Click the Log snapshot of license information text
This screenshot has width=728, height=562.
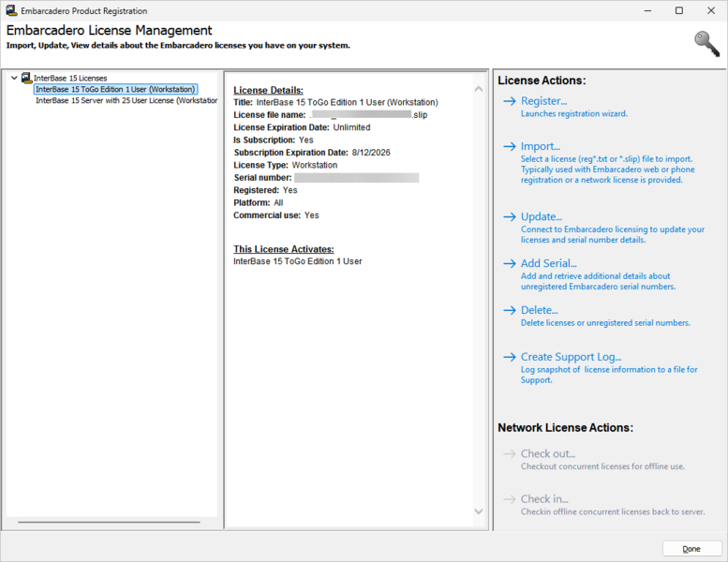(609, 375)
